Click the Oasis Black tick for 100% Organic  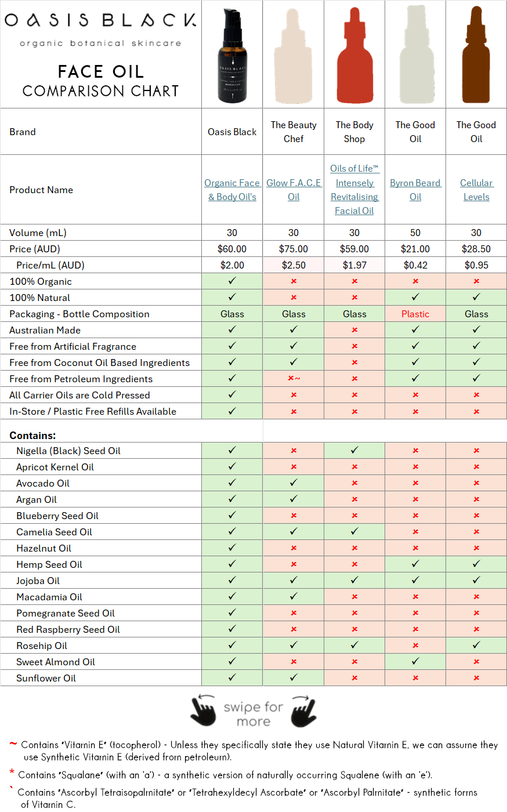[x=232, y=281]
